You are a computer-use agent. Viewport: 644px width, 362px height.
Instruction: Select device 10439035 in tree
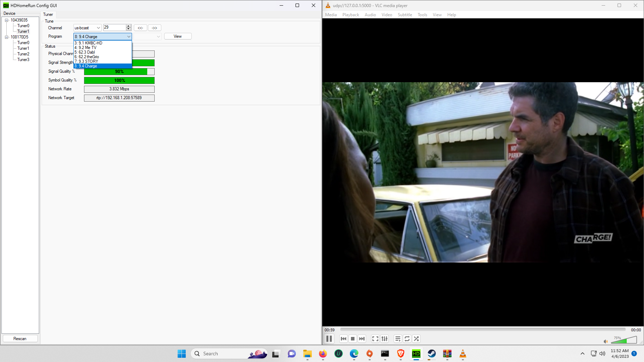point(19,20)
